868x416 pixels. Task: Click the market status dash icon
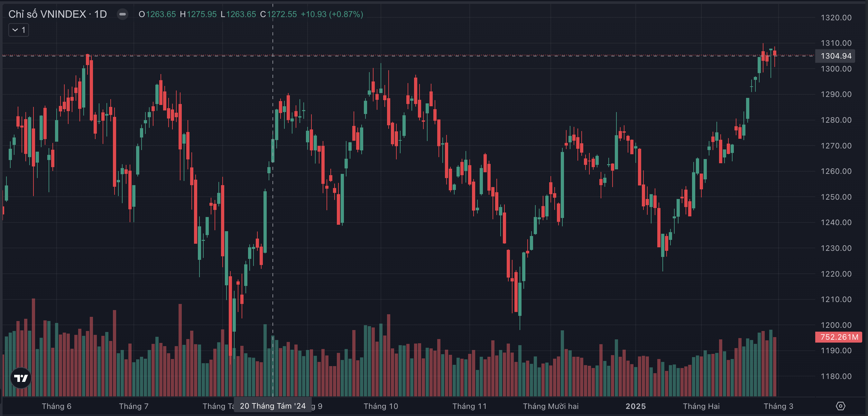[123, 14]
